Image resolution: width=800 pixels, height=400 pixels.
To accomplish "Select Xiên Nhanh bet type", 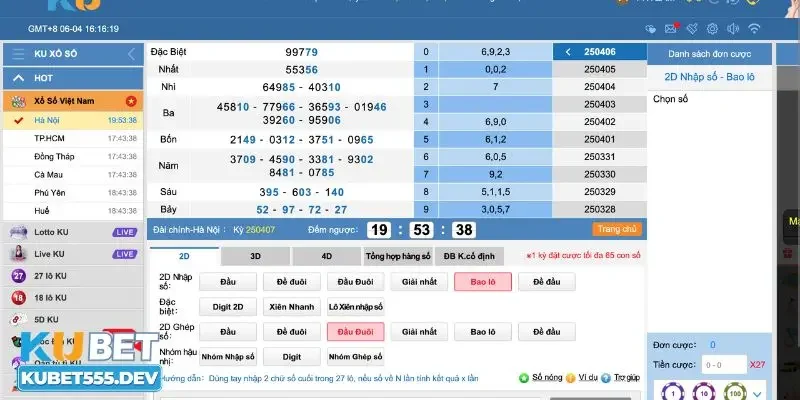I will (292, 307).
